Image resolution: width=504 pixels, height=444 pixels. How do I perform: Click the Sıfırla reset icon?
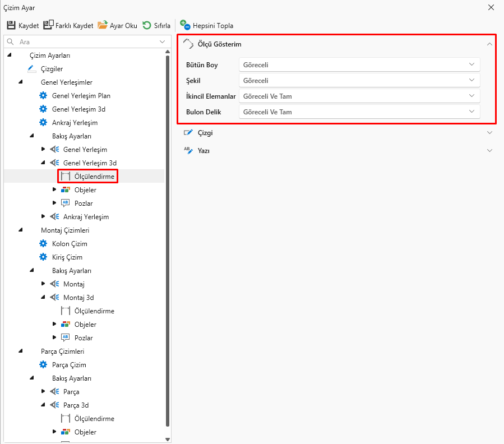(x=147, y=25)
